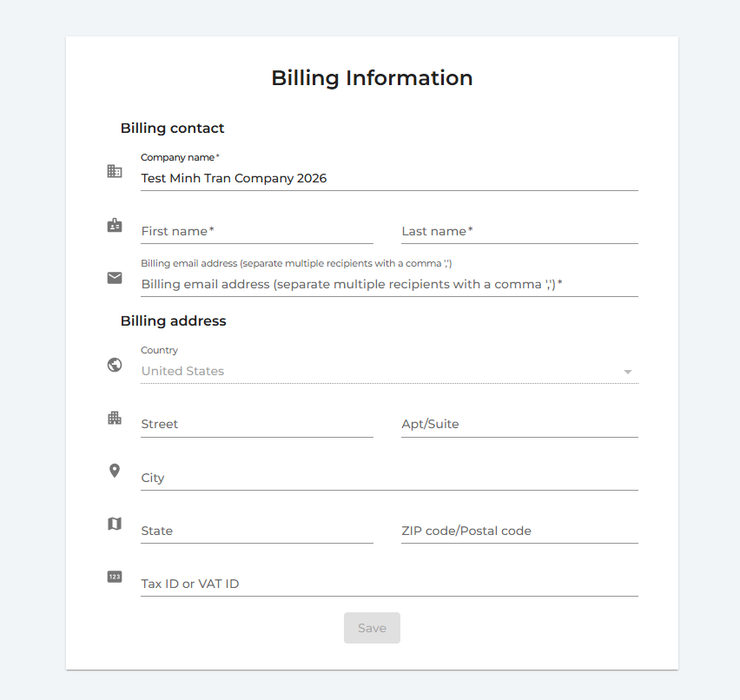Click the globe icon next to Country
740x700 pixels.
click(115, 365)
